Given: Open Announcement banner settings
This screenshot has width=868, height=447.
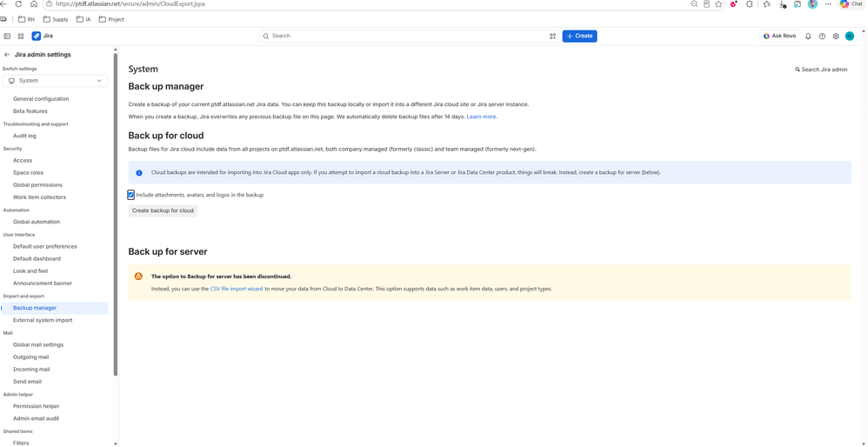Looking at the screenshot, I should coord(43,284).
